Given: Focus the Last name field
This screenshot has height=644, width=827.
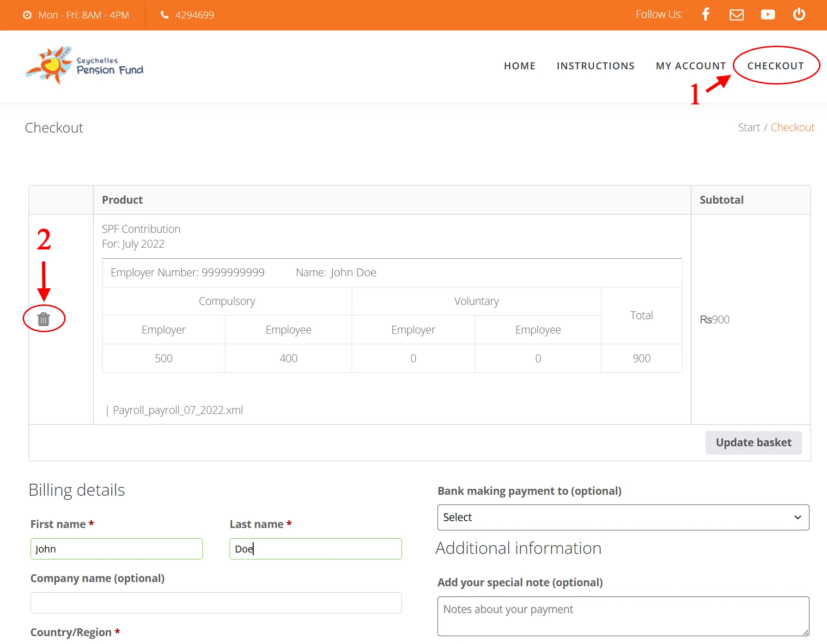Looking at the screenshot, I should pos(316,549).
